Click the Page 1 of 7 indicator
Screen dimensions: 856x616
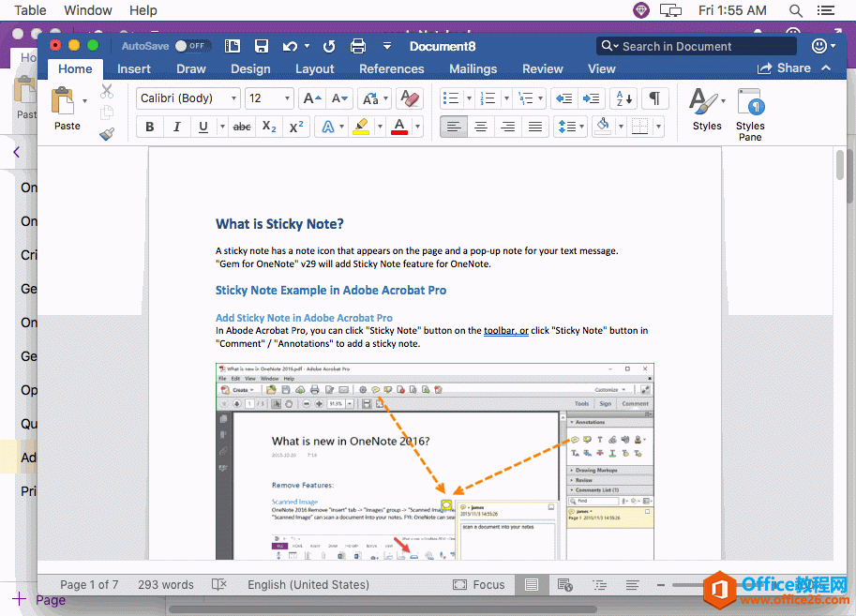(x=89, y=585)
